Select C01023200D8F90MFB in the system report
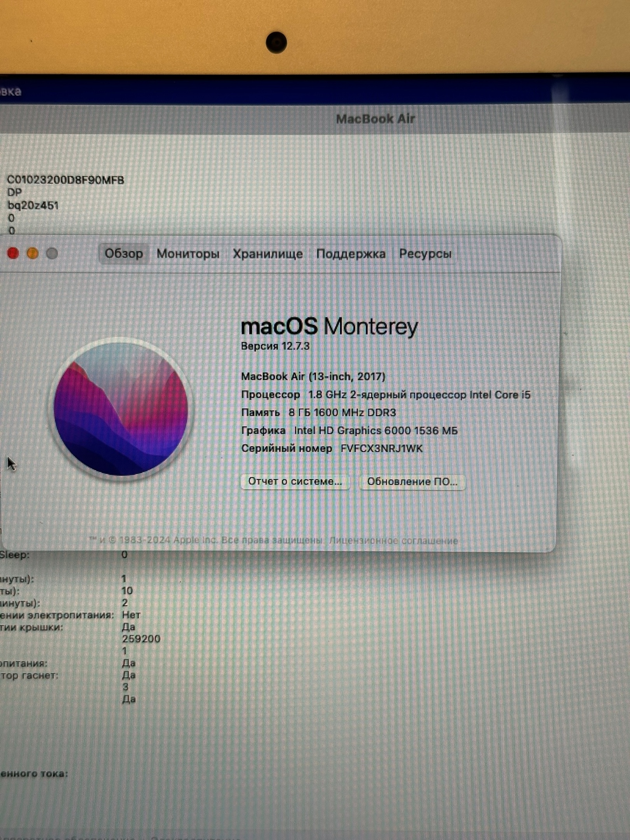The height and width of the screenshot is (840, 630). [65, 180]
